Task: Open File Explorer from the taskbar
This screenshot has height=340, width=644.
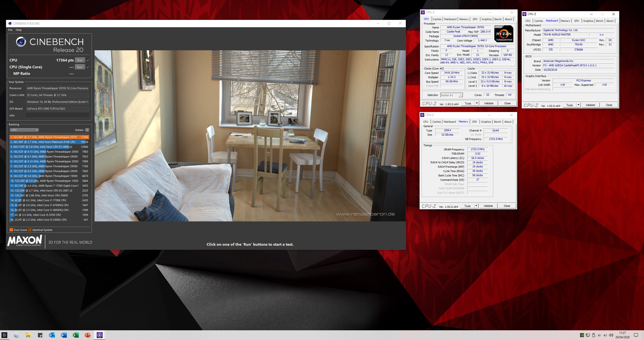Action: (28, 335)
